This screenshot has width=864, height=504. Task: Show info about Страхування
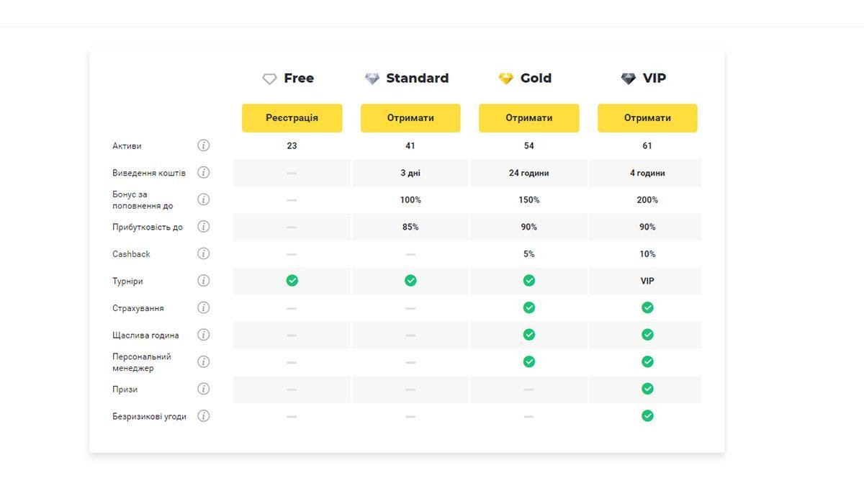tap(203, 307)
